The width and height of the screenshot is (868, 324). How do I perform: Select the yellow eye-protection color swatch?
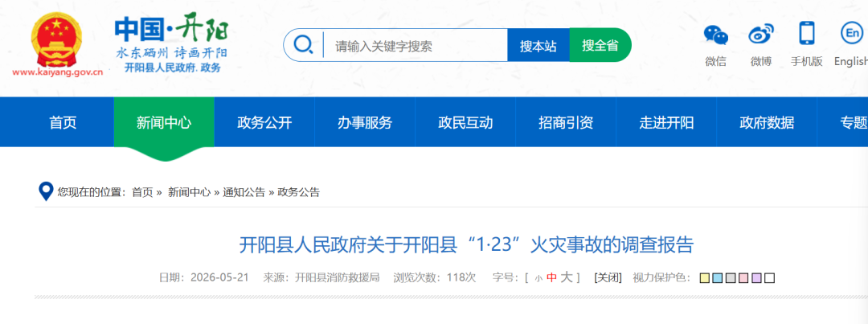[705, 278]
